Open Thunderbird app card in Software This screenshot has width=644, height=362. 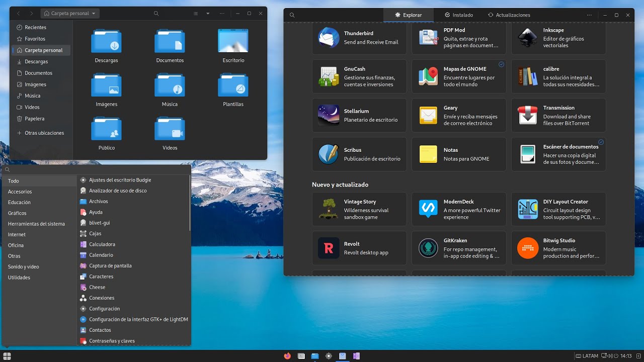[359, 38]
